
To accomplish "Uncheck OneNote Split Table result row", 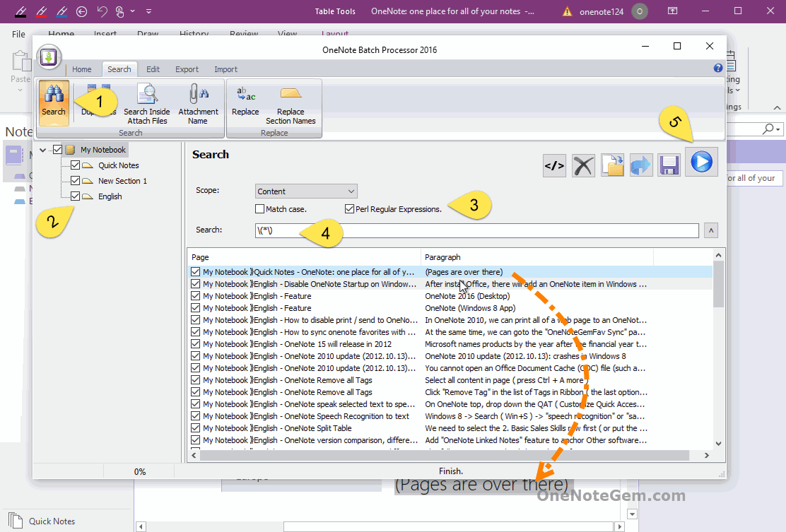I will click(196, 428).
